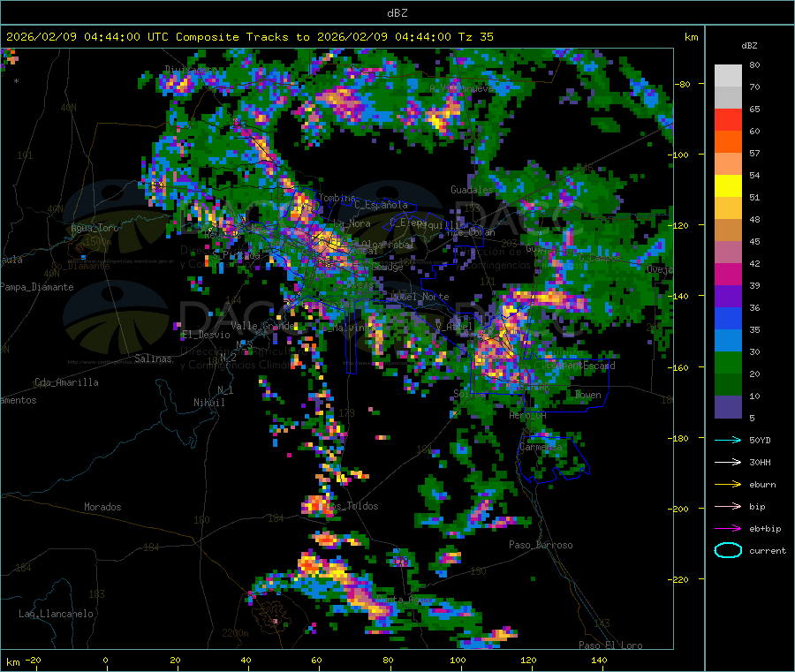Image resolution: width=795 pixels, height=672 pixels.
Task: Click the pink bip arrow in legend
Action: click(728, 506)
